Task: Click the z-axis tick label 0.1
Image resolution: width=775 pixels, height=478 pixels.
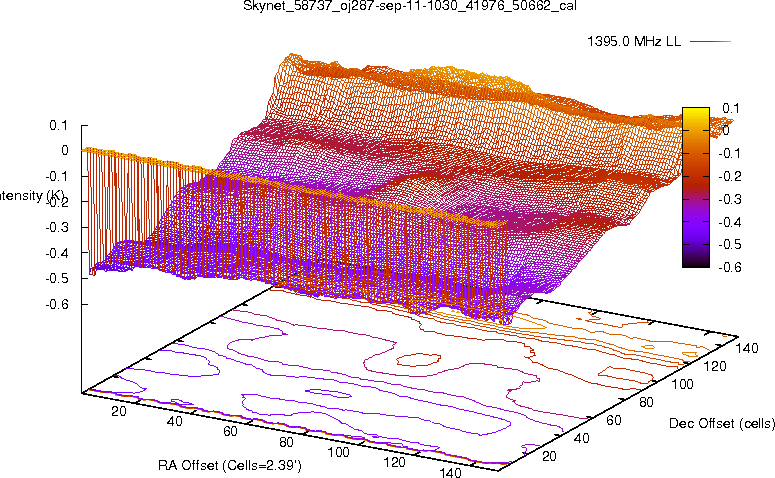Action: pos(58,126)
